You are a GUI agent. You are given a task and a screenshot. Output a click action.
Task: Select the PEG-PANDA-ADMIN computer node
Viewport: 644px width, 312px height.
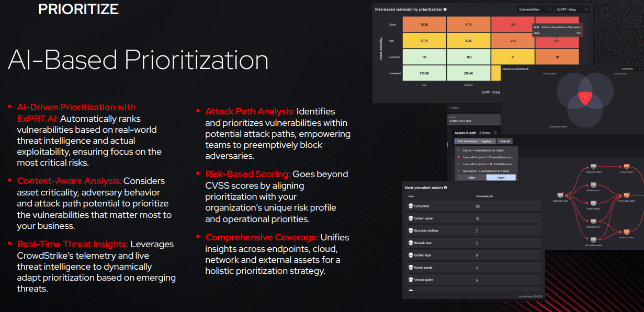click(x=594, y=239)
